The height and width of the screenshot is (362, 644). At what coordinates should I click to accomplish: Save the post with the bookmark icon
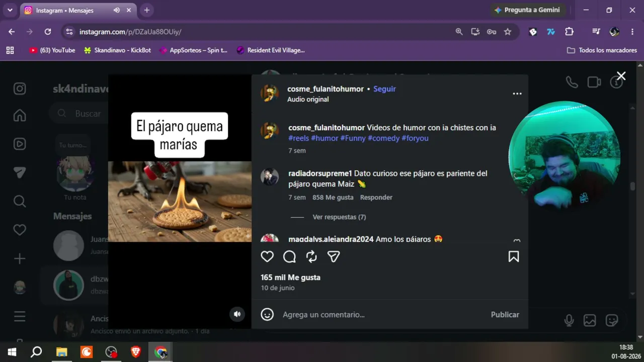(514, 257)
